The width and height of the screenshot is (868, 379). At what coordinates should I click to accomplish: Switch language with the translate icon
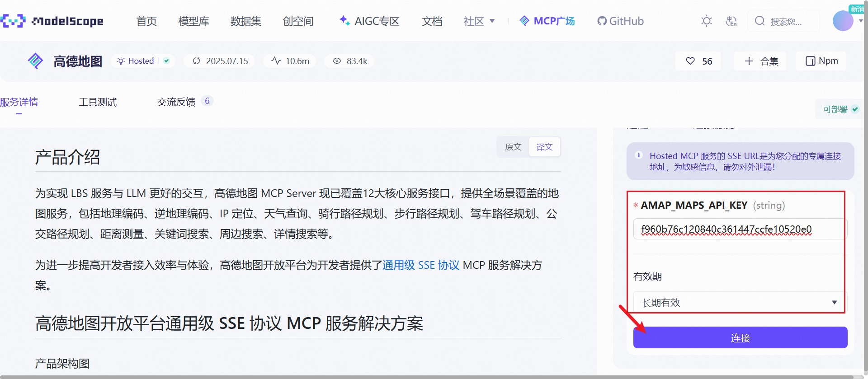pos(731,21)
